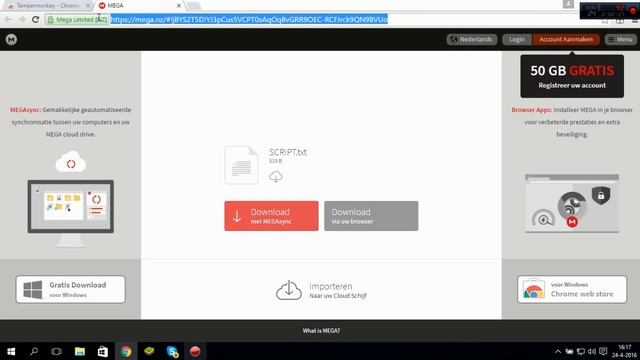Close the MEGA tab

(179, 6)
